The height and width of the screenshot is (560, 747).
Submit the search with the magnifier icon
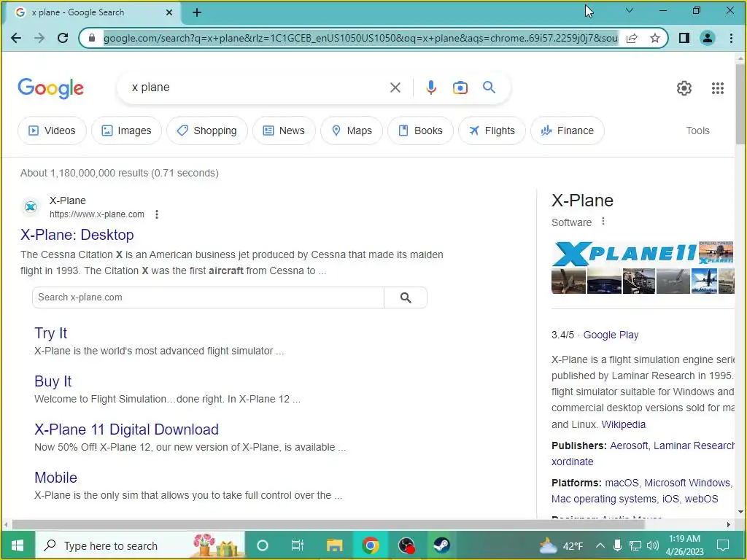tap(489, 87)
